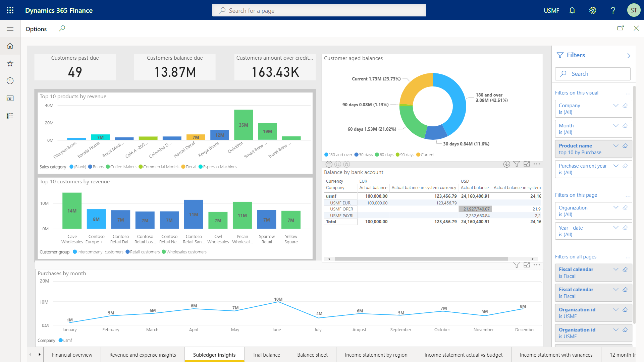The height and width of the screenshot is (362, 644).
Task: Open the Favorites star in sidebar
Action: pos(10,63)
